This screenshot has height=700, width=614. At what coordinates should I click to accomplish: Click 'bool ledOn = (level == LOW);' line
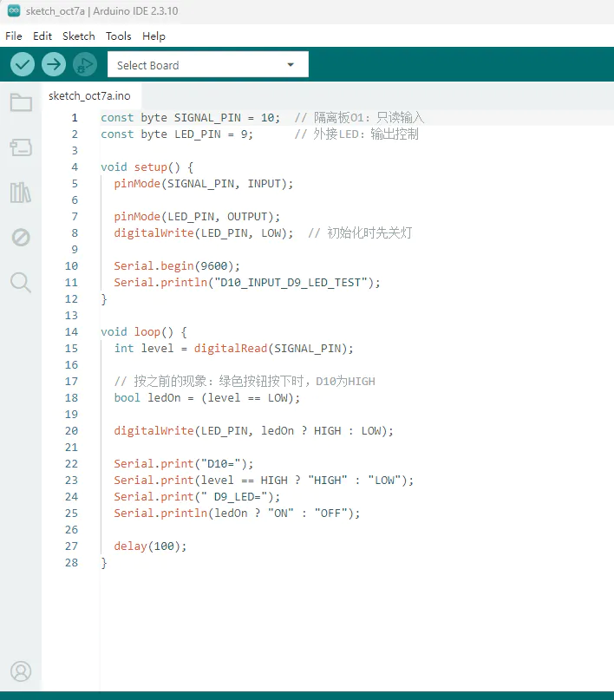point(207,398)
